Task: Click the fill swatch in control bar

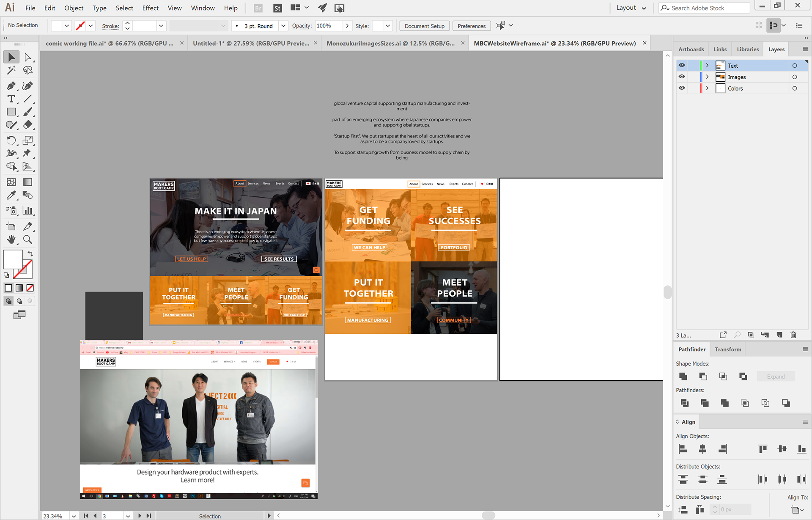Action: click(x=56, y=26)
